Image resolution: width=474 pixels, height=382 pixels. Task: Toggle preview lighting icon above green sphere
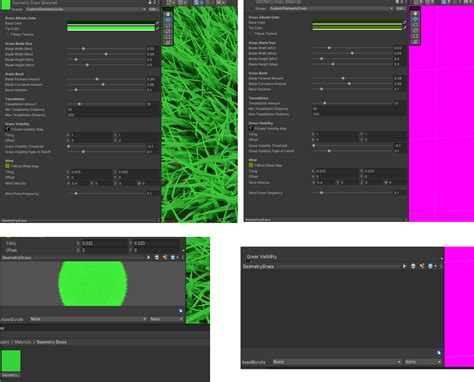(165, 257)
